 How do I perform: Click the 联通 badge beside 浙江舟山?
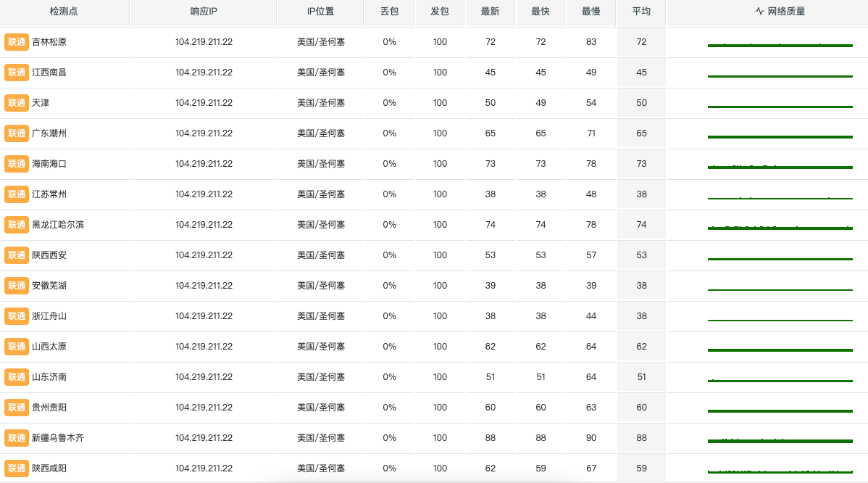pos(17,316)
